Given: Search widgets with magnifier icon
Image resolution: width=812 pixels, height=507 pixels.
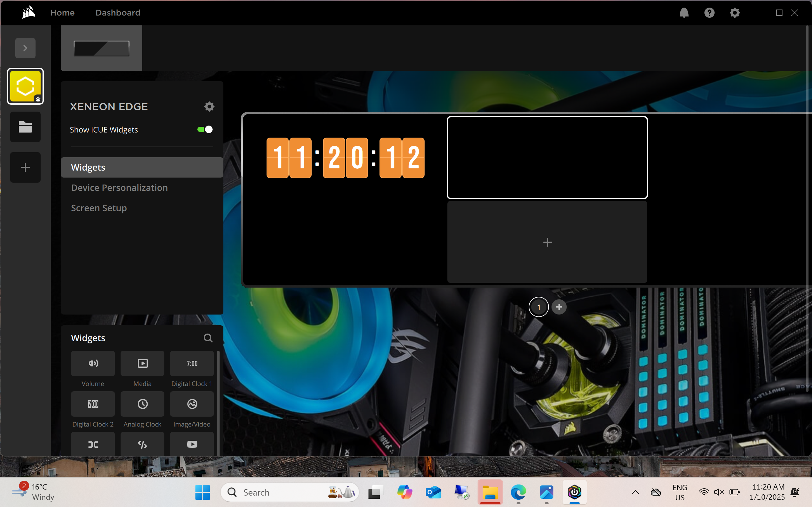Looking at the screenshot, I should coord(208,338).
